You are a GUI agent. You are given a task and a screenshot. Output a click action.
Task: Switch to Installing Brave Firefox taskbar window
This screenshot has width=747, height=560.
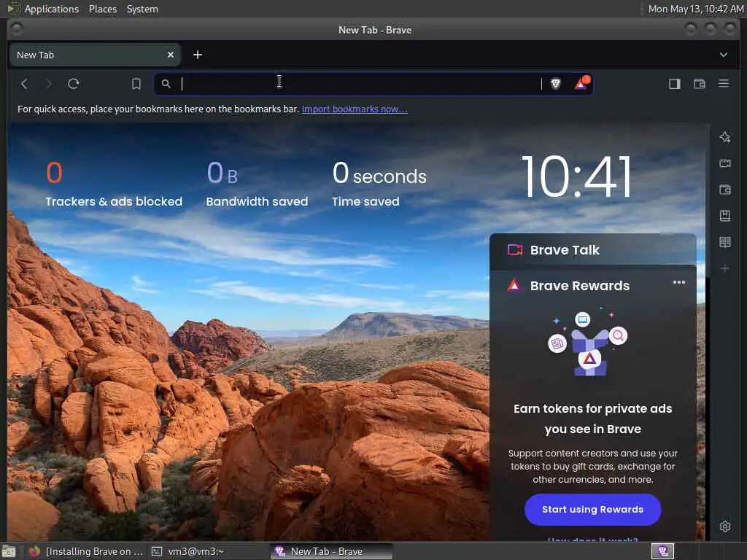86,551
